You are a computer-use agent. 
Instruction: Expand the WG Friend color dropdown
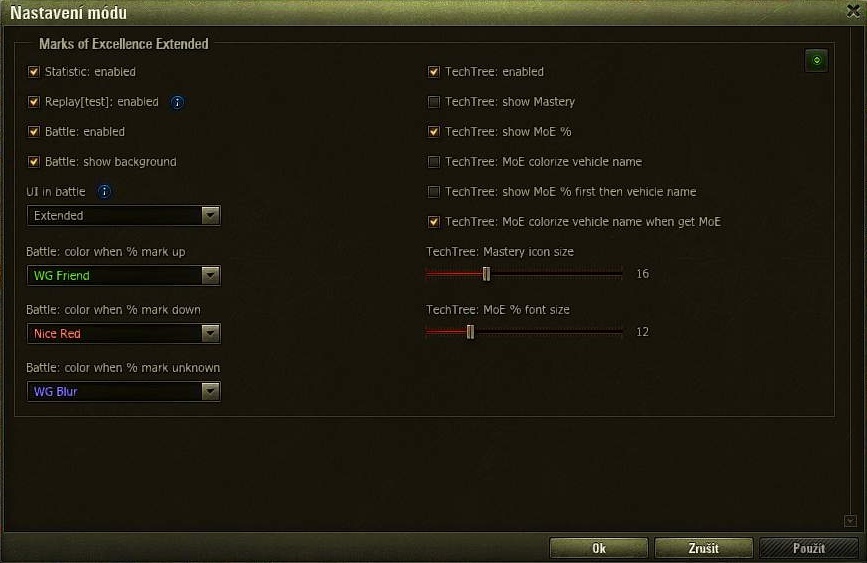coord(124,275)
